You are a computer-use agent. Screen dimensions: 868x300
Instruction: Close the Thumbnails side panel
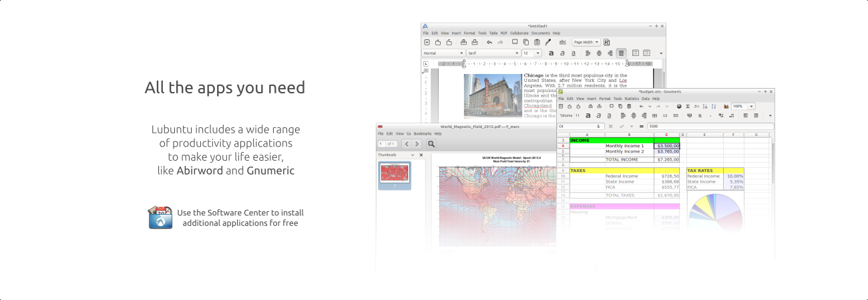(x=421, y=155)
